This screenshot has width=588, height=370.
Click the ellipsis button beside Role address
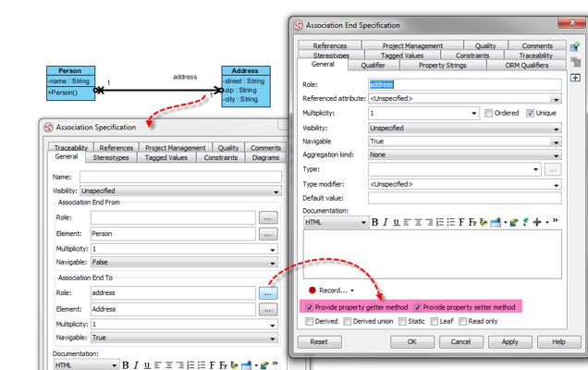pyautogui.click(x=268, y=292)
